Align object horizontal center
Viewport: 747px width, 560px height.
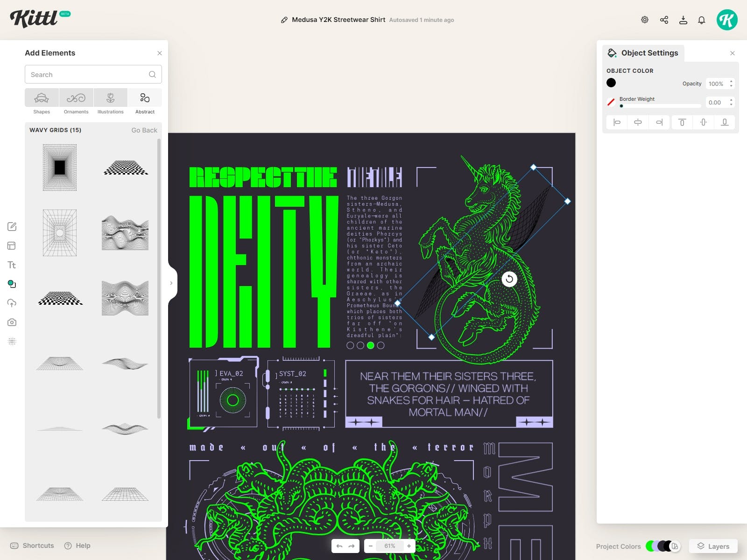pyautogui.click(x=638, y=122)
